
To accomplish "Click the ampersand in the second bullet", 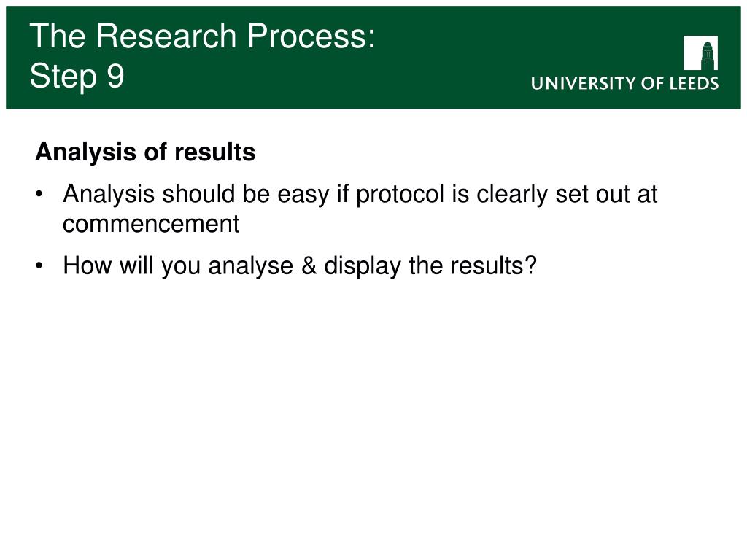I will 309,265.
